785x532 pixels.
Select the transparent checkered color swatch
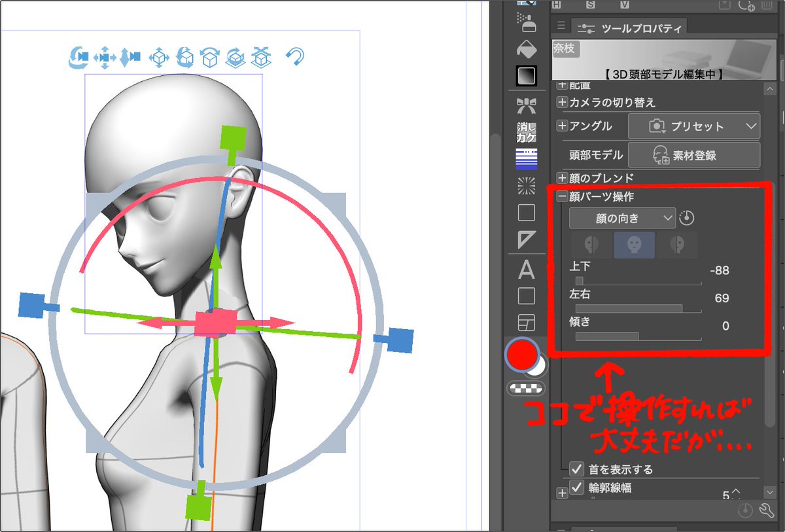click(x=527, y=388)
